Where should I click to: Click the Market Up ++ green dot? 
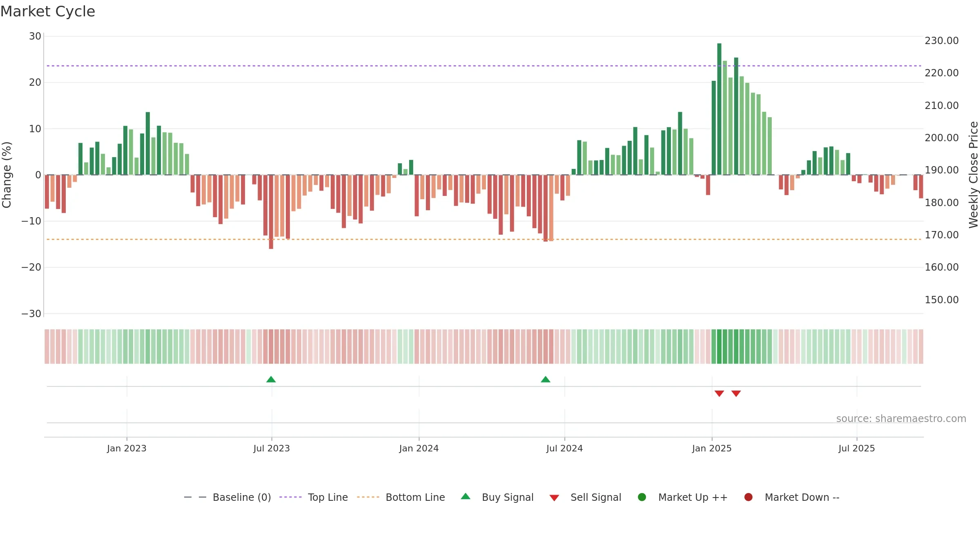coord(642,497)
